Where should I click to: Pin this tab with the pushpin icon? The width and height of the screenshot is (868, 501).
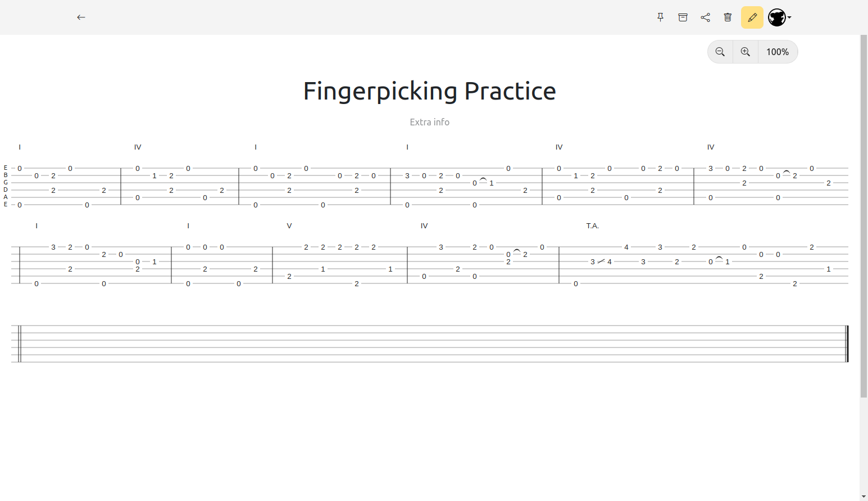tap(660, 17)
